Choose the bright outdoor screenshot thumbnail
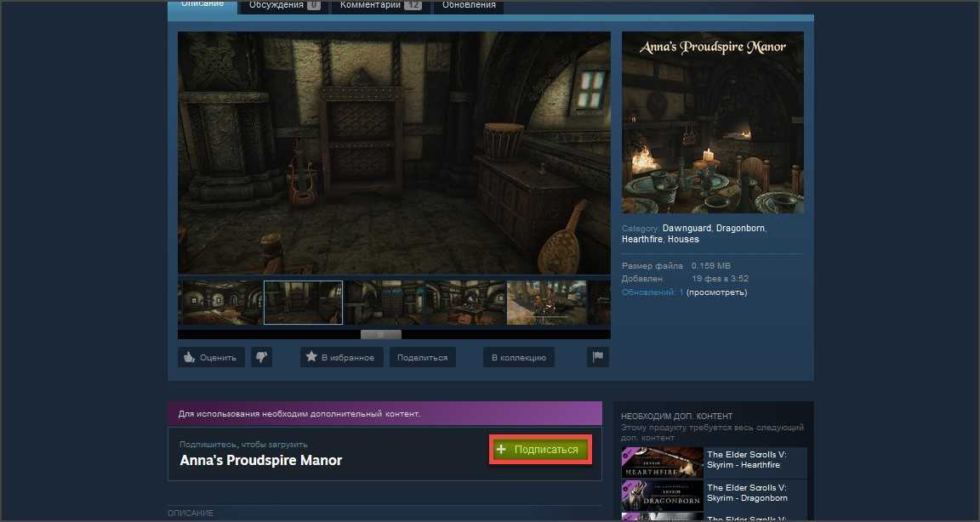 click(546, 303)
